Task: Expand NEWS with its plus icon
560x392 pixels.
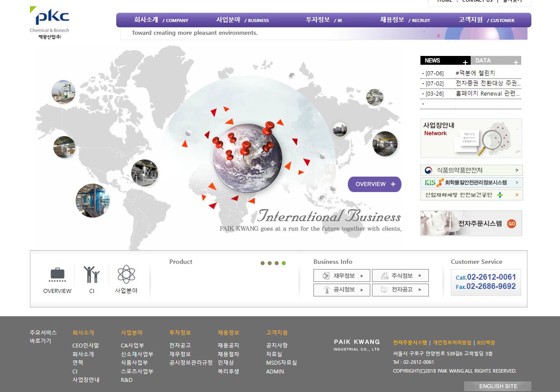Action: pyautogui.click(x=465, y=63)
